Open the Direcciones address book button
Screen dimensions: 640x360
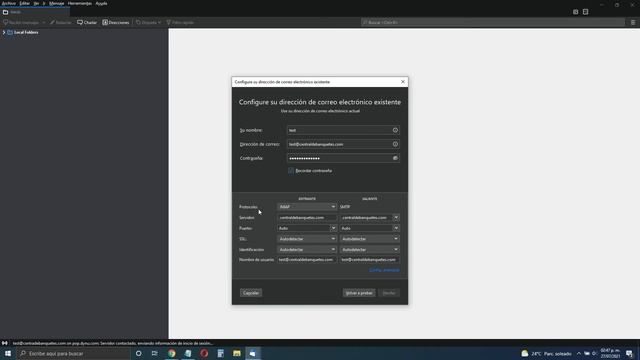tap(116, 22)
